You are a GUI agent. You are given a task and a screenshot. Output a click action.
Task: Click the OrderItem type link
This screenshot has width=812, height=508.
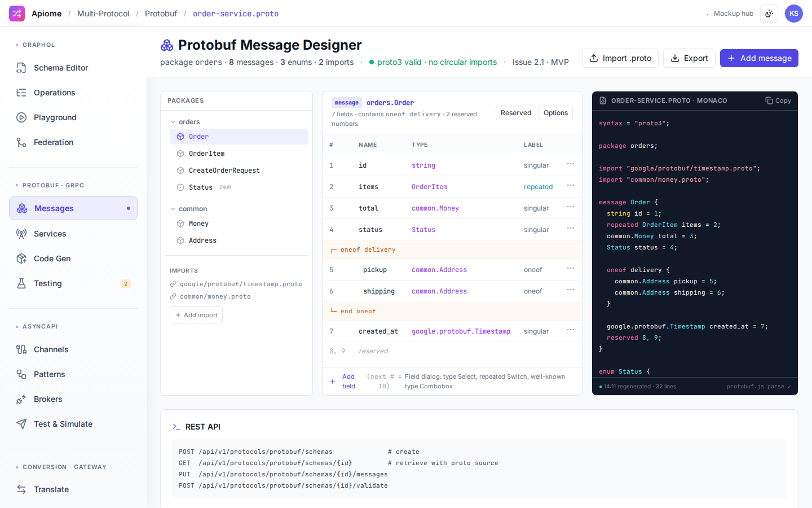(x=429, y=187)
